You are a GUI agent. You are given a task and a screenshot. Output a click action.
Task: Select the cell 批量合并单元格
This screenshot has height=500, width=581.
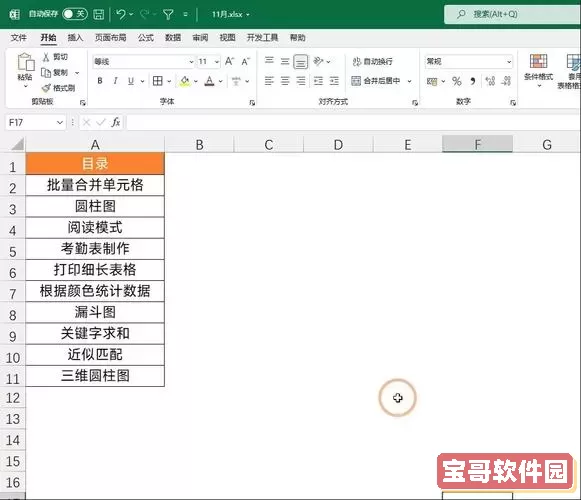95,185
